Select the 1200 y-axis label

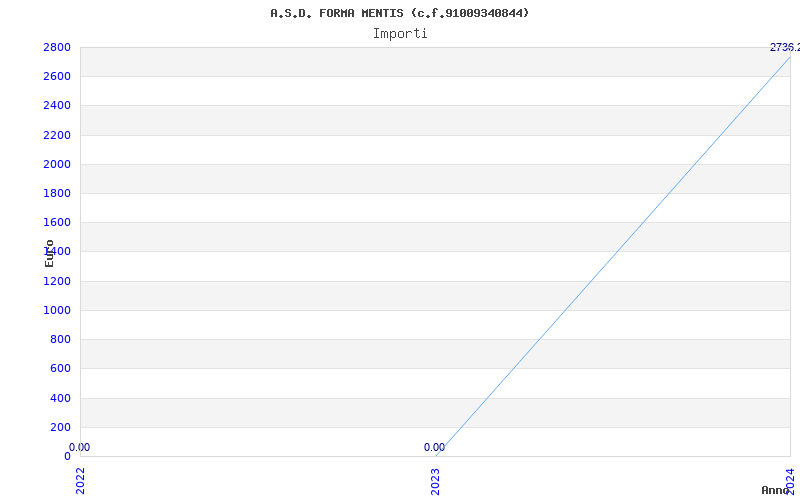pyautogui.click(x=57, y=281)
